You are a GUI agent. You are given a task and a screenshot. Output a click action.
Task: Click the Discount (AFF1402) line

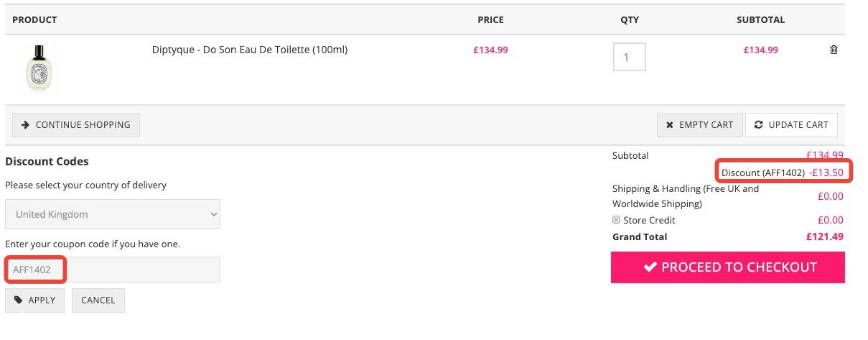point(783,173)
